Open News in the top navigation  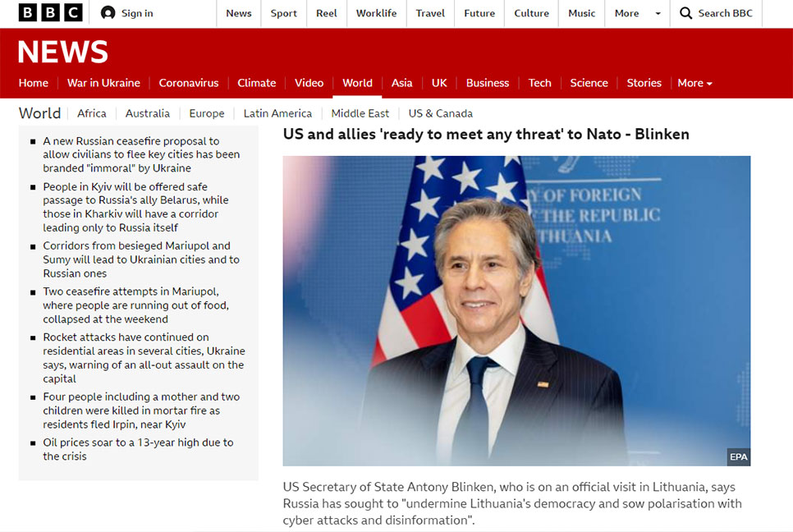pos(239,13)
